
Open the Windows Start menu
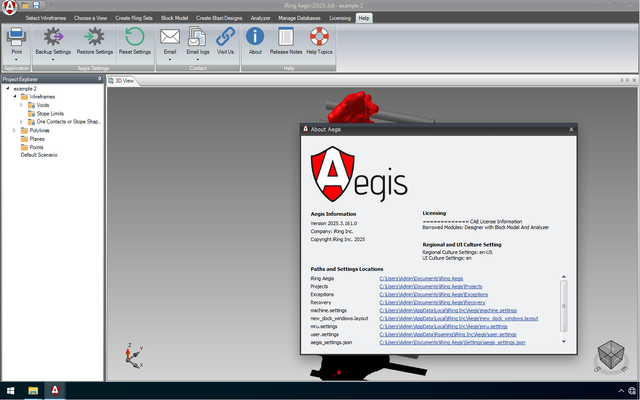[x=11, y=391]
